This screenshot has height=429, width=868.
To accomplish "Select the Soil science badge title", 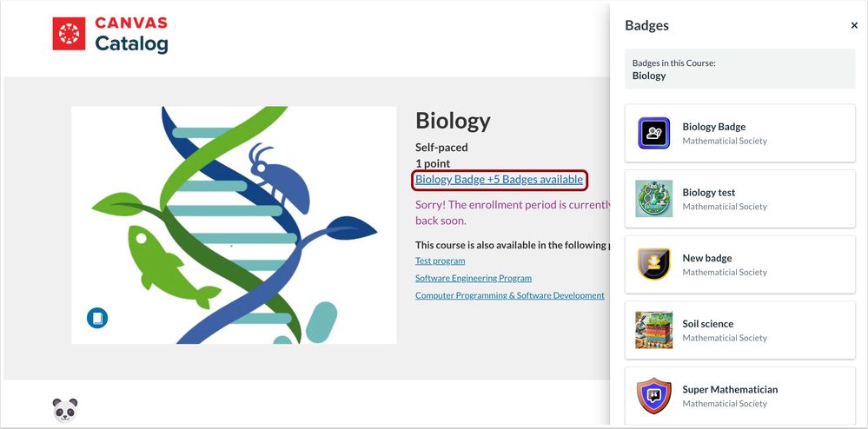I will click(707, 324).
